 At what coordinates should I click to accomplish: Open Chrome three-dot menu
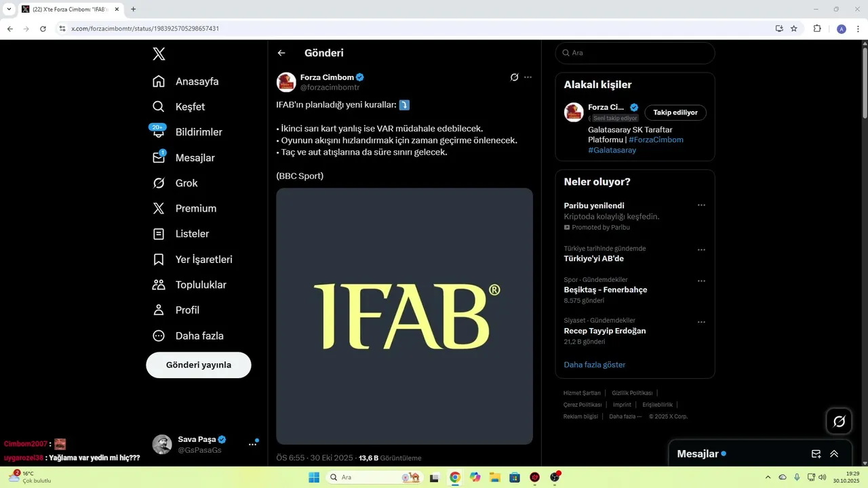(x=858, y=28)
